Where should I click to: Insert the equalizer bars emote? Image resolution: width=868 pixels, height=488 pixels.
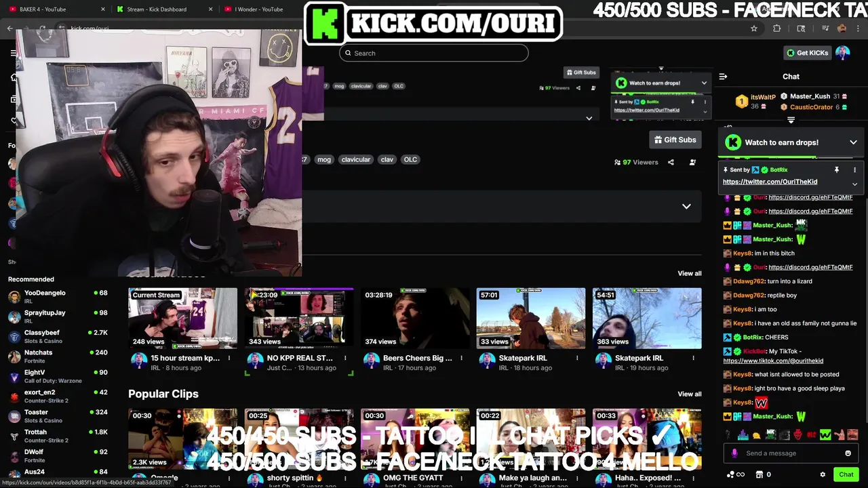743,435
